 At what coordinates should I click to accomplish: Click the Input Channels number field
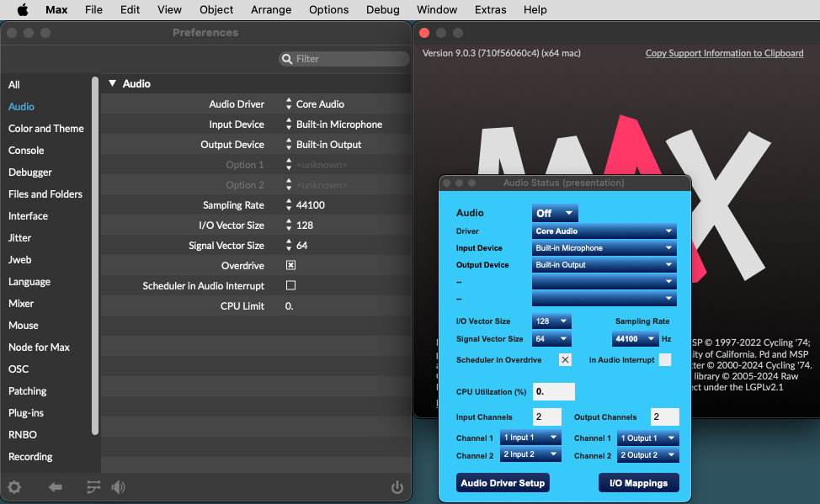click(x=546, y=417)
